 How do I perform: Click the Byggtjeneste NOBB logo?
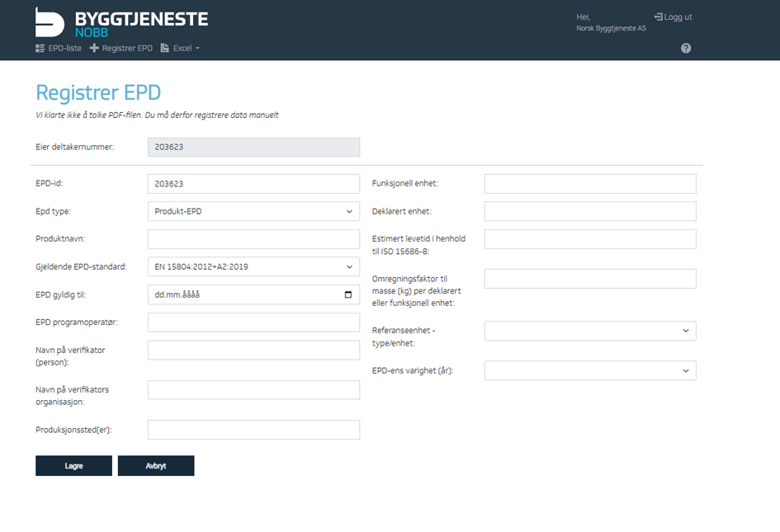tap(121, 22)
